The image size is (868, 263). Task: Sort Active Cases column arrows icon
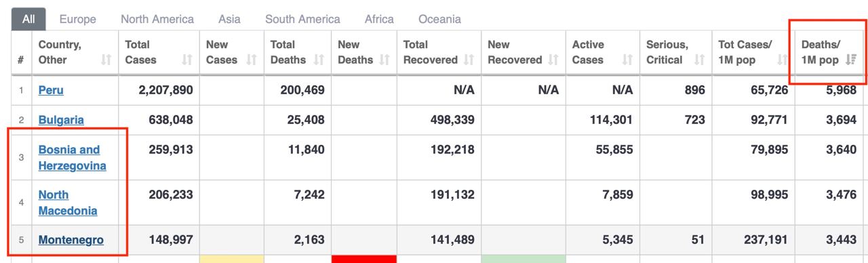click(x=627, y=60)
